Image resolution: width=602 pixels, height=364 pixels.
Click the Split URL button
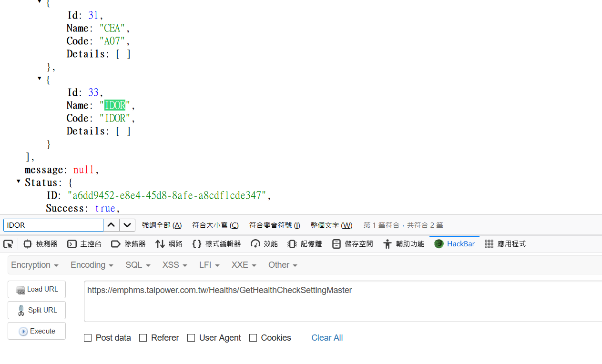[37, 310]
